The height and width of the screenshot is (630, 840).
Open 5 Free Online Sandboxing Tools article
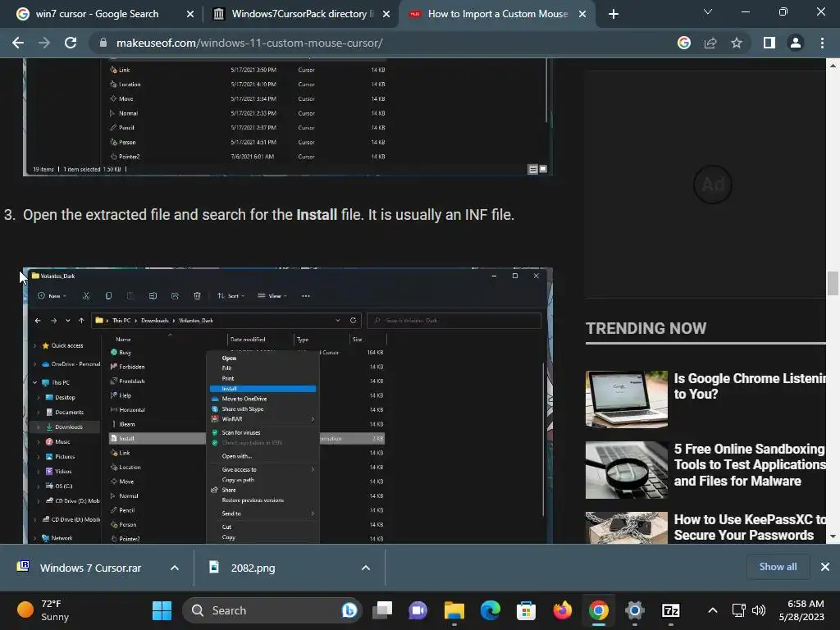point(750,464)
